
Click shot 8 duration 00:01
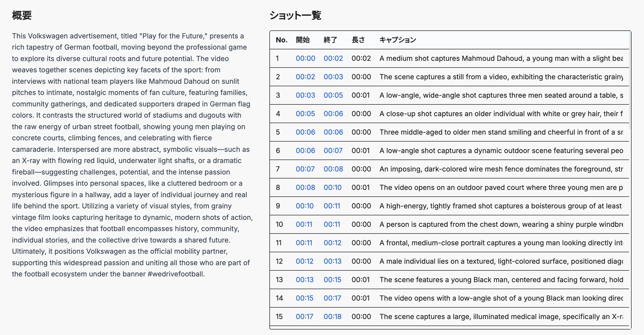coord(361,187)
